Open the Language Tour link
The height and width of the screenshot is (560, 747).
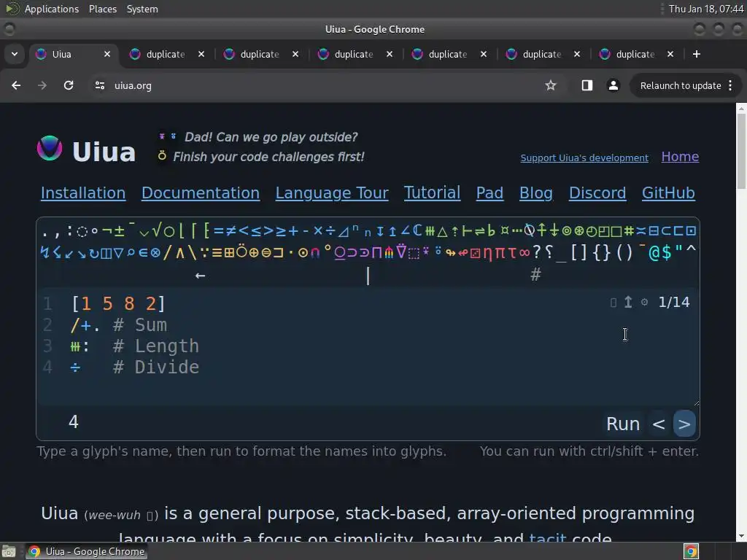click(332, 192)
